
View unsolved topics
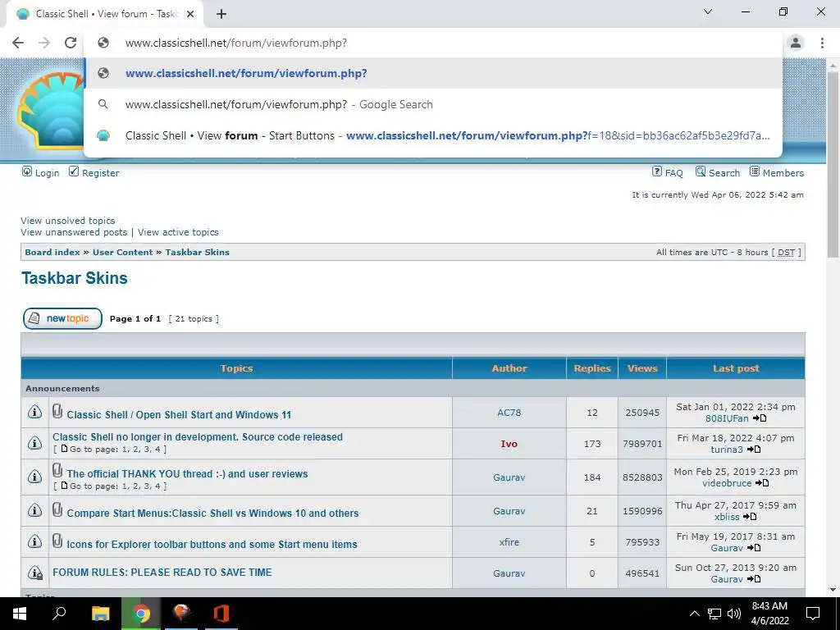tap(67, 221)
